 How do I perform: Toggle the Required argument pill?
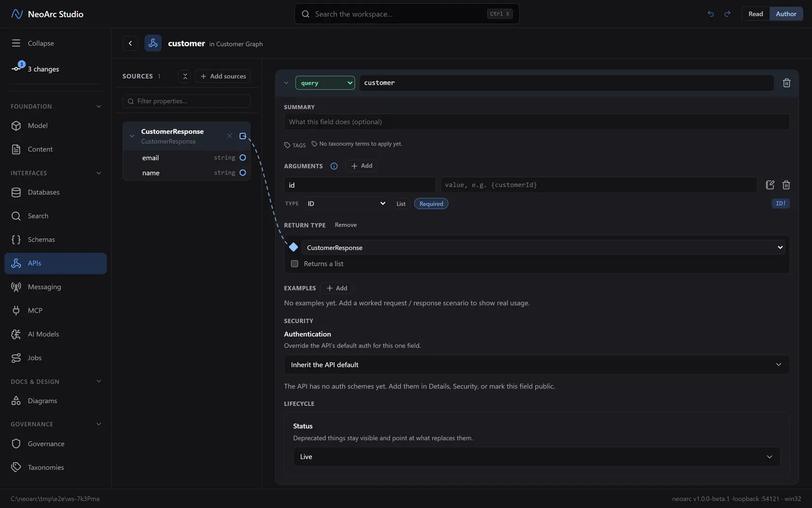[x=431, y=204]
